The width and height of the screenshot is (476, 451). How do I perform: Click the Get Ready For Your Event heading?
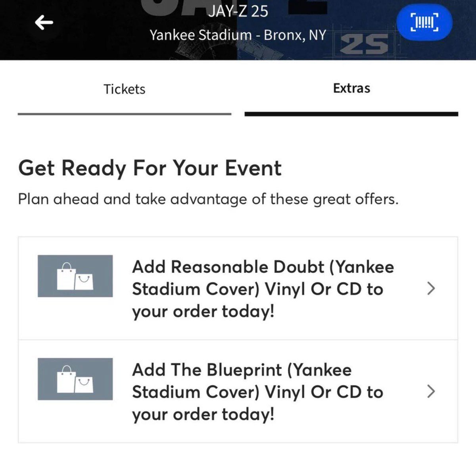(150, 168)
